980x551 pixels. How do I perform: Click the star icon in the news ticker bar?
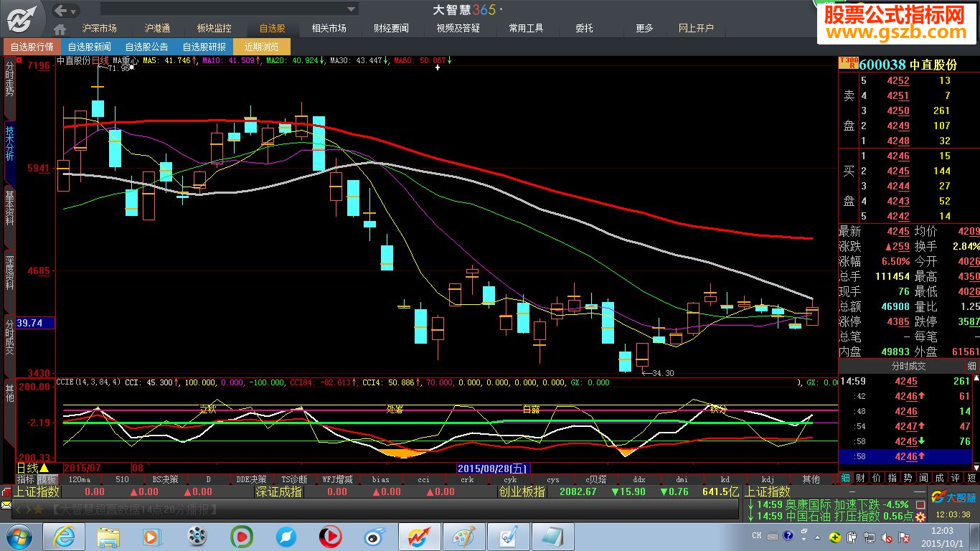click(39, 509)
